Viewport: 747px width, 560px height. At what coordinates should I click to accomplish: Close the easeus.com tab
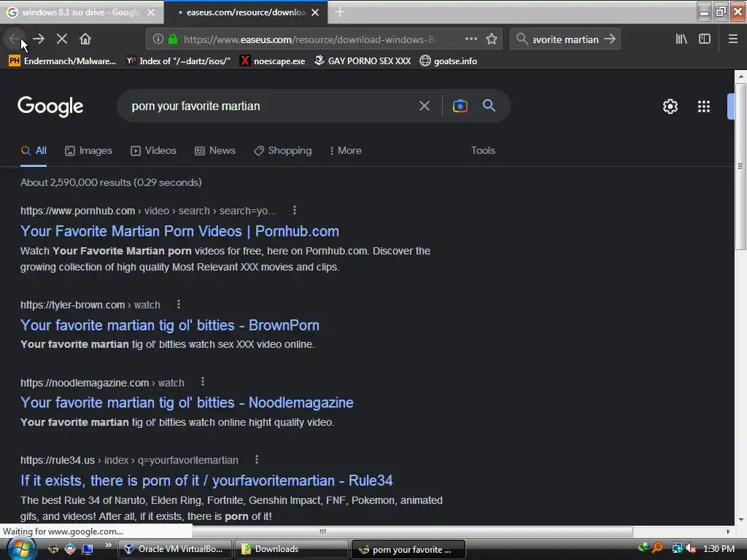pyautogui.click(x=315, y=12)
